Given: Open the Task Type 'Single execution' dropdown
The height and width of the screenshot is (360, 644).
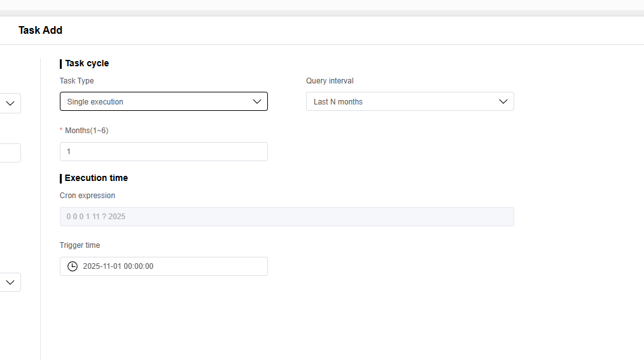Looking at the screenshot, I should [x=164, y=101].
